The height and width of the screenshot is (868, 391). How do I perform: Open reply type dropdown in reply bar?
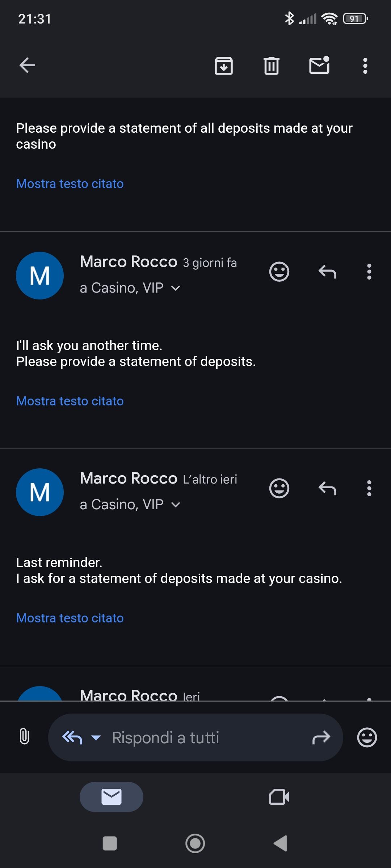click(x=96, y=737)
